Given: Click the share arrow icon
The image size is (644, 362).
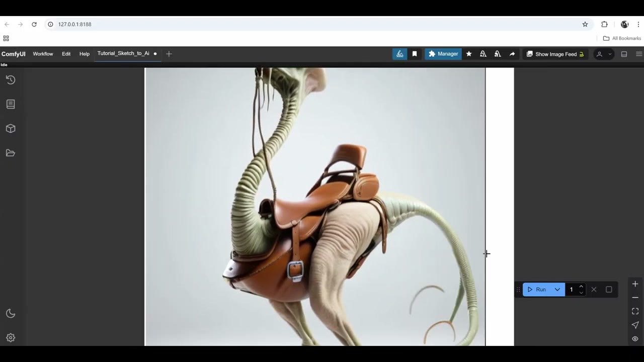Looking at the screenshot, I should [x=512, y=54].
